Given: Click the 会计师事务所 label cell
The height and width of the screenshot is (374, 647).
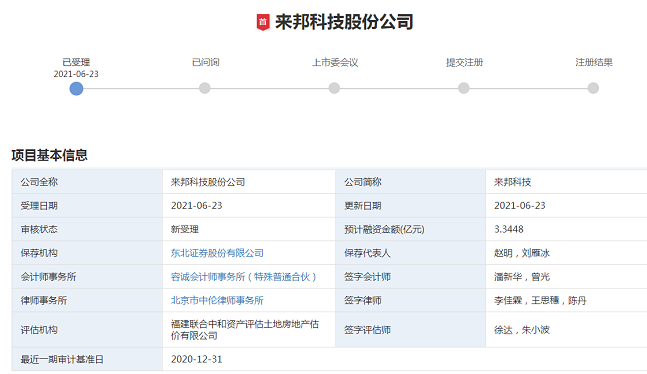Looking at the screenshot, I should (87, 277).
